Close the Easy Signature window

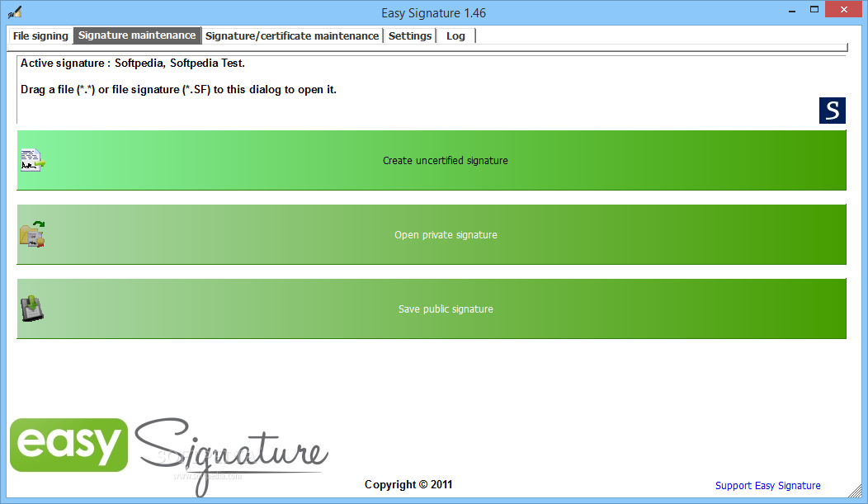[x=844, y=9]
